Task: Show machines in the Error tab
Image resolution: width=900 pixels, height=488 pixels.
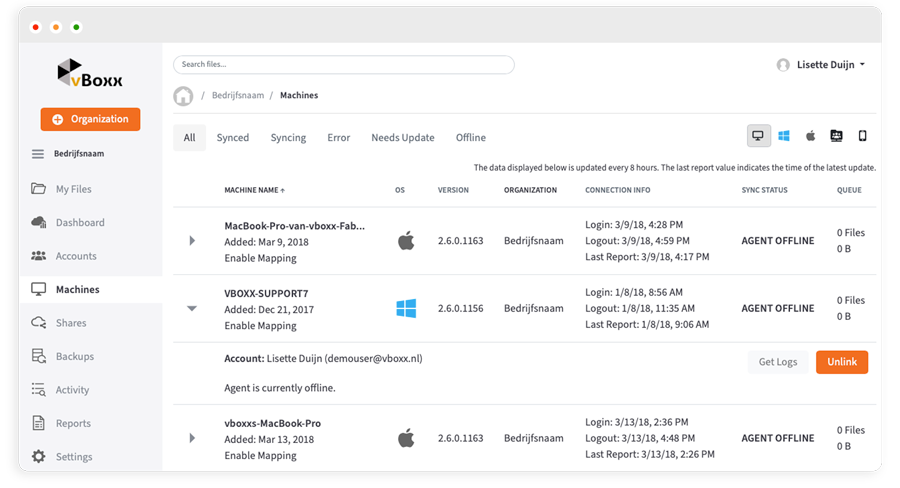Action: click(x=339, y=138)
